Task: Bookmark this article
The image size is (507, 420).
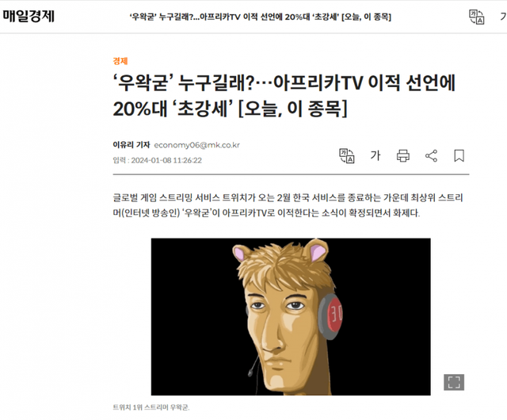Action: pos(459,155)
